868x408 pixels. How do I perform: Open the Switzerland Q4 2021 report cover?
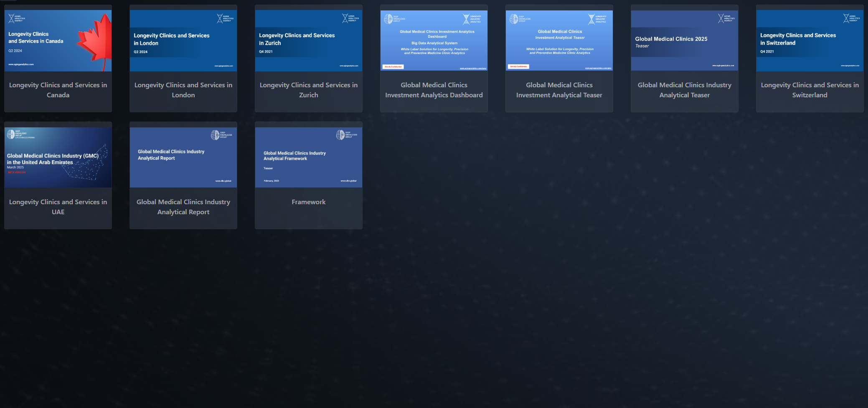[810, 41]
